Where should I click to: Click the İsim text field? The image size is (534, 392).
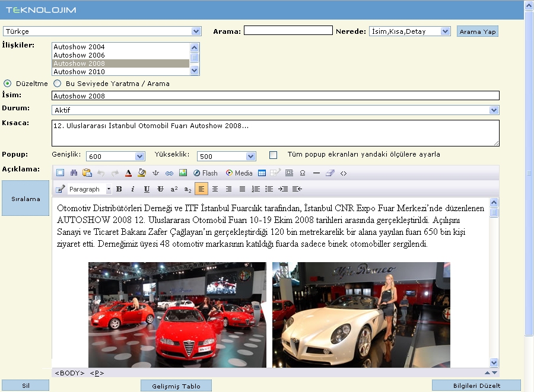click(275, 95)
